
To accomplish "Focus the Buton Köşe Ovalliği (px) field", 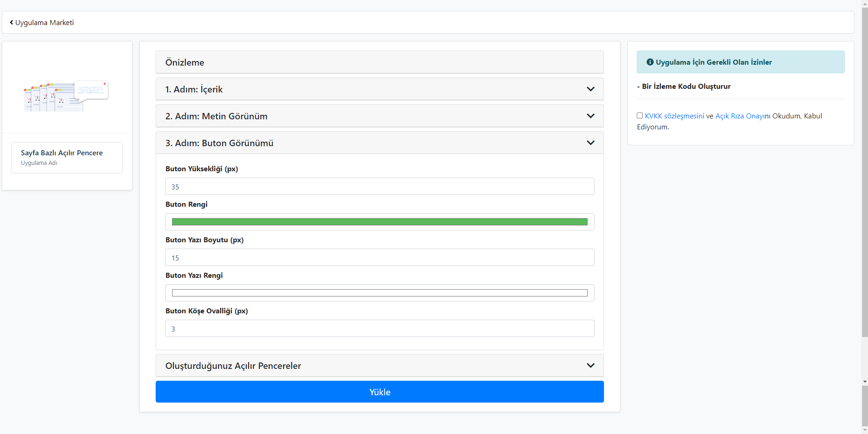I will pyautogui.click(x=380, y=328).
